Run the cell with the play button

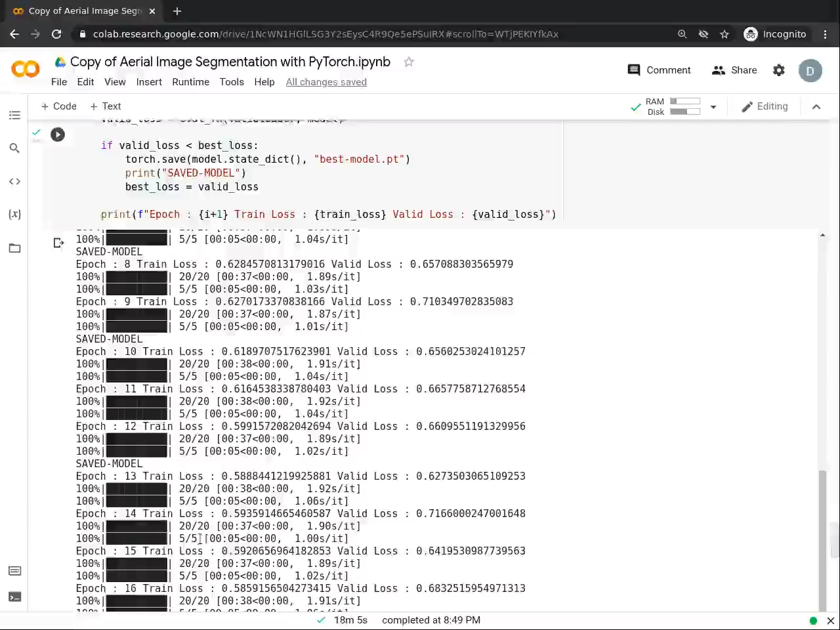click(x=58, y=135)
